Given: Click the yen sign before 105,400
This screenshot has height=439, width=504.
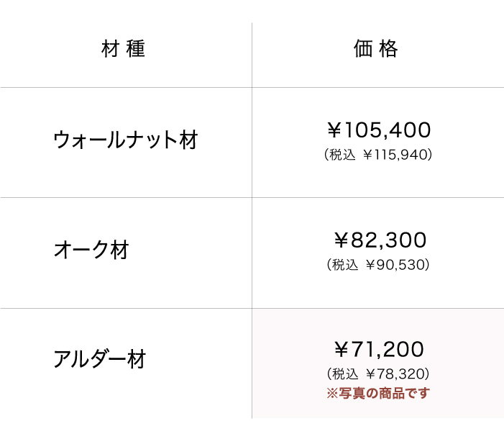Looking at the screenshot, I should [x=334, y=130].
